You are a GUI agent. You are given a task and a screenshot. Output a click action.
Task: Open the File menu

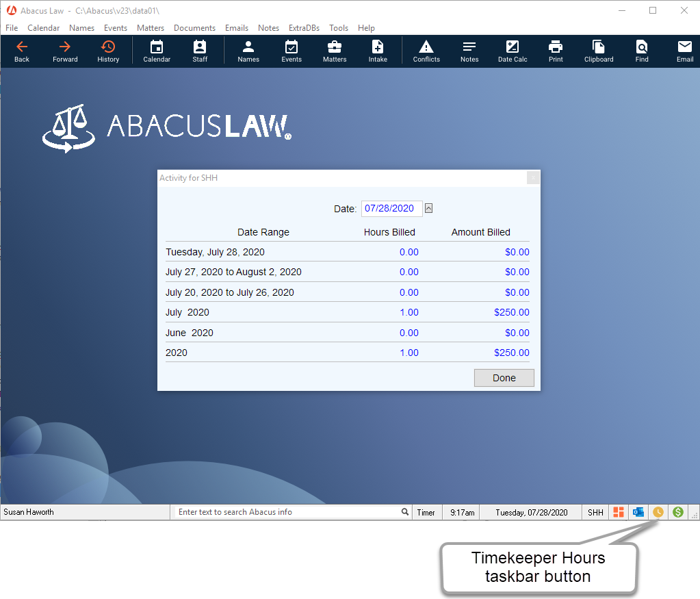tap(12, 27)
